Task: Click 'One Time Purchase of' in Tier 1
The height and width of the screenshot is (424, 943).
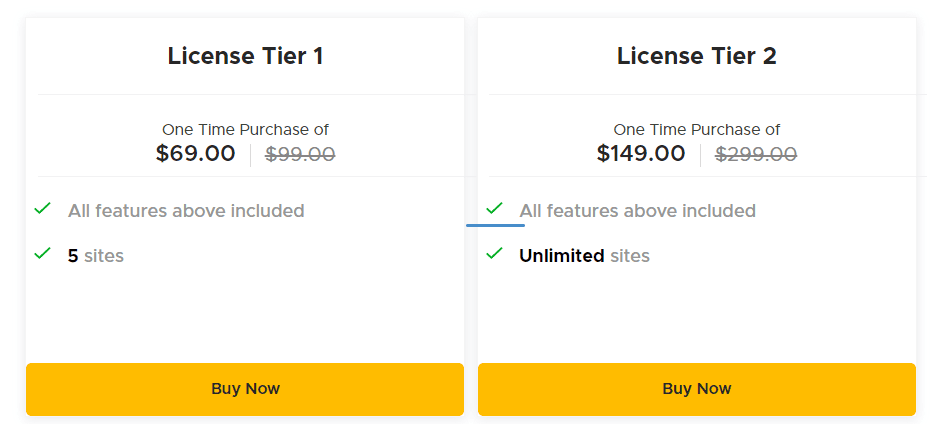Action: (245, 130)
